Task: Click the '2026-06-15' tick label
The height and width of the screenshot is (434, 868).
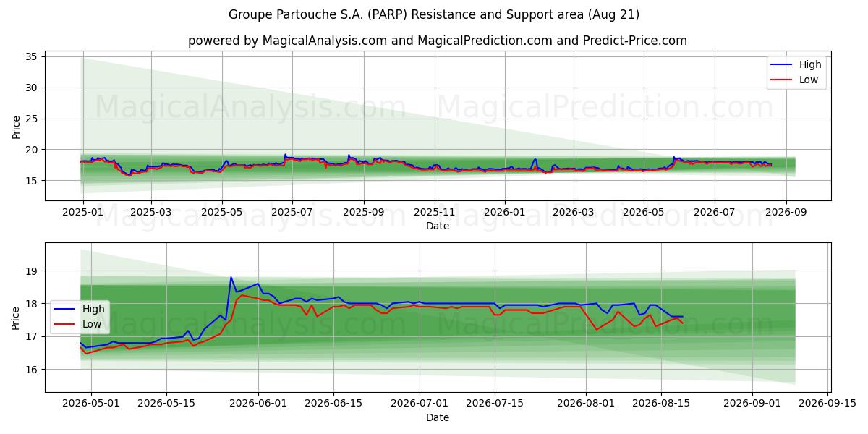Action: click(x=333, y=404)
